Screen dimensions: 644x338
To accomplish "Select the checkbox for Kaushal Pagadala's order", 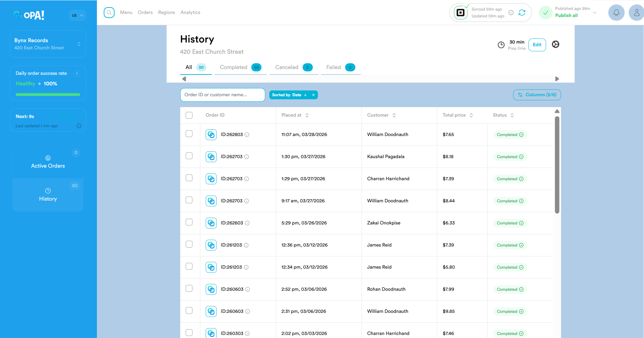I will click(189, 156).
